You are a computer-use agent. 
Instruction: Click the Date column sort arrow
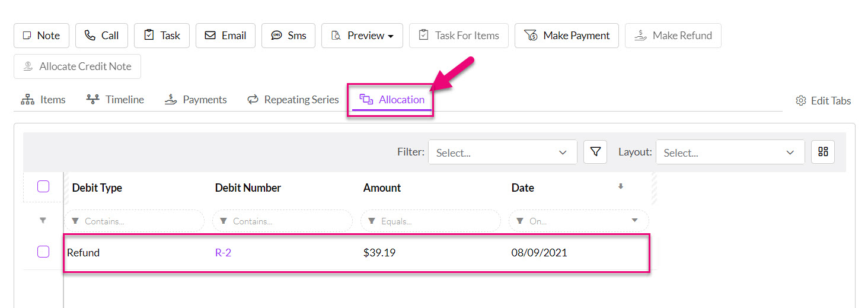coord(621,186)
